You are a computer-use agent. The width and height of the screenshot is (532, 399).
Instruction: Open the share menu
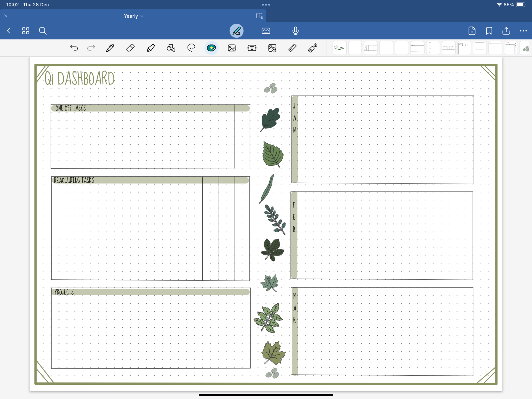tap(506, 31)
